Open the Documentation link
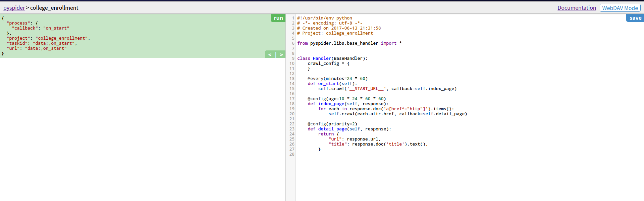Image resolution: width=644 pixels, height=201 pixels. (x=577, y=8)
